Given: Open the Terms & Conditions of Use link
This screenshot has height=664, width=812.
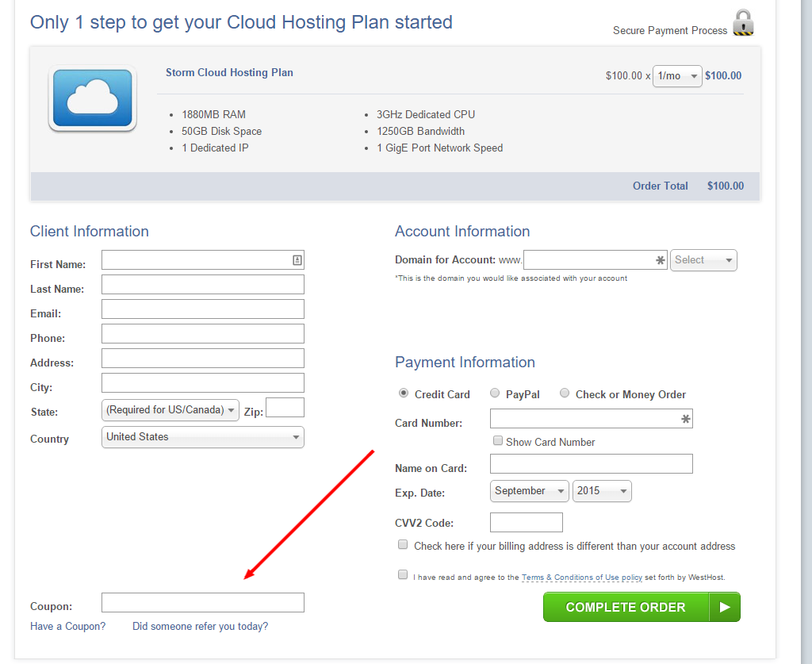Looking at the screenshot, I should pyautogui.click(x=581, y=578).
